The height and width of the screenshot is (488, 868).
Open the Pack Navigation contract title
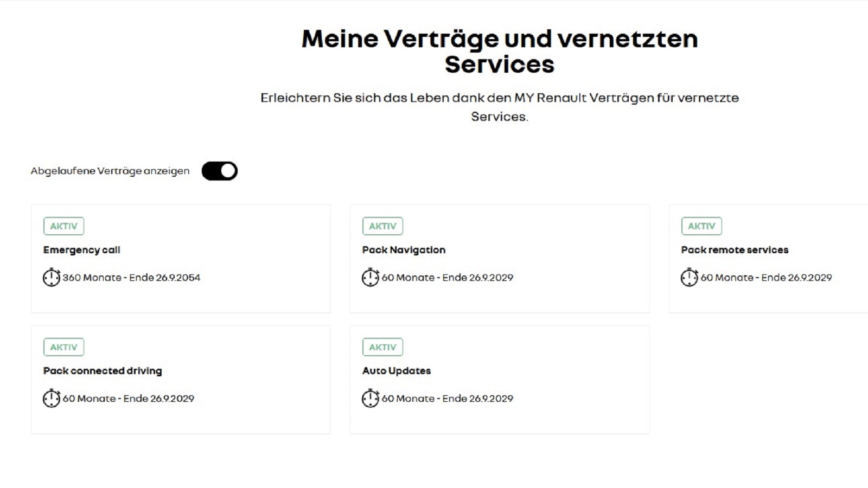pos(404,250)
